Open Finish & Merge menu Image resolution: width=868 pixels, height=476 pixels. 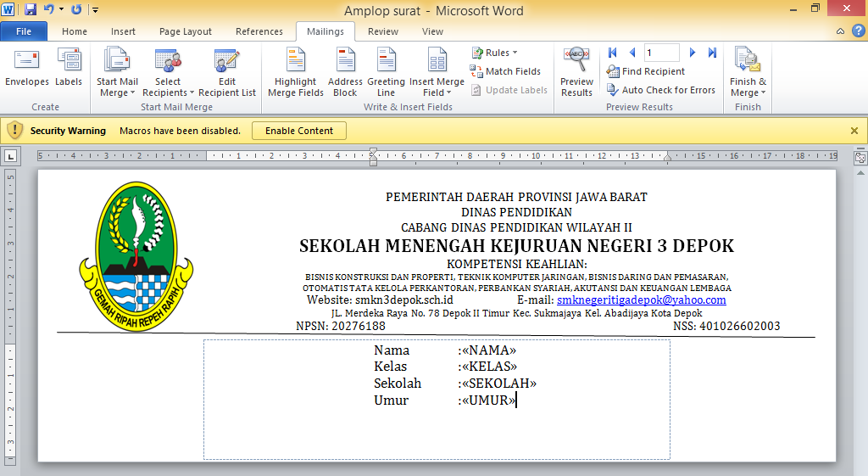tap(748, 72)
